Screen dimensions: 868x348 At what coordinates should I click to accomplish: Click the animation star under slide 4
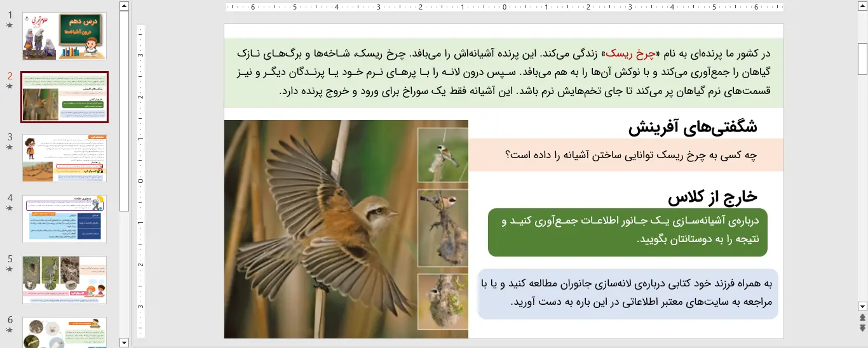pyautogui.click(x=10, y=208)
